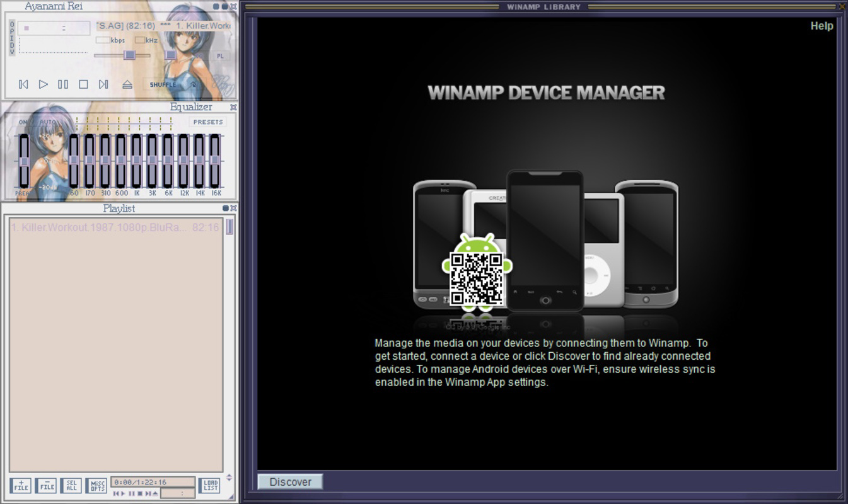Toggle the Shuffle button
The width and height of the screenshot is (848, 504).
tap(163, 84)
